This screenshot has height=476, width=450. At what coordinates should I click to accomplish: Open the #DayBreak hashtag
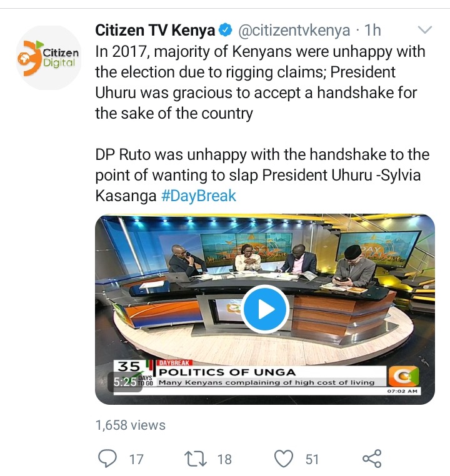tap(199, 196)
